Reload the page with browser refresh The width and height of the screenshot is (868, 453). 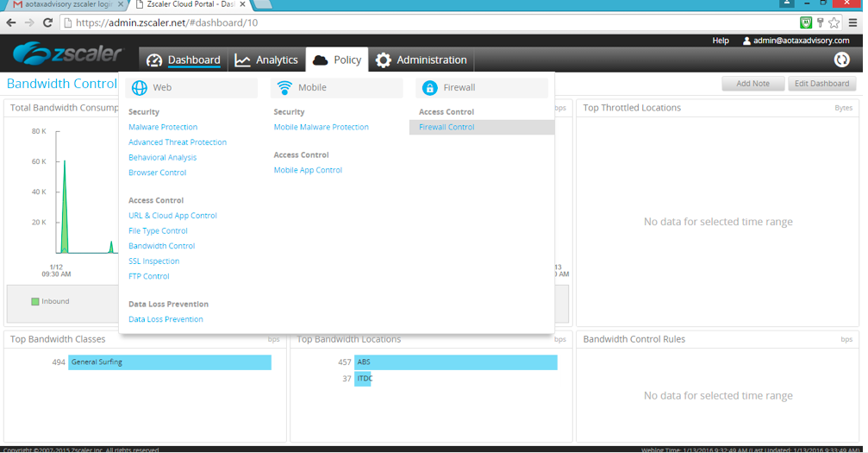pos(47,22)
